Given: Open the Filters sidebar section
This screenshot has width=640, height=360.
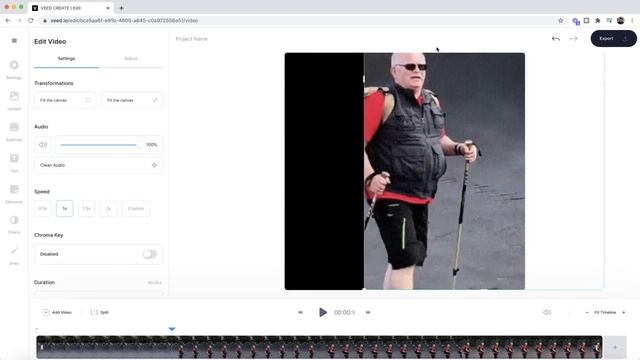Looking at the screenshot, I should 14,224.
